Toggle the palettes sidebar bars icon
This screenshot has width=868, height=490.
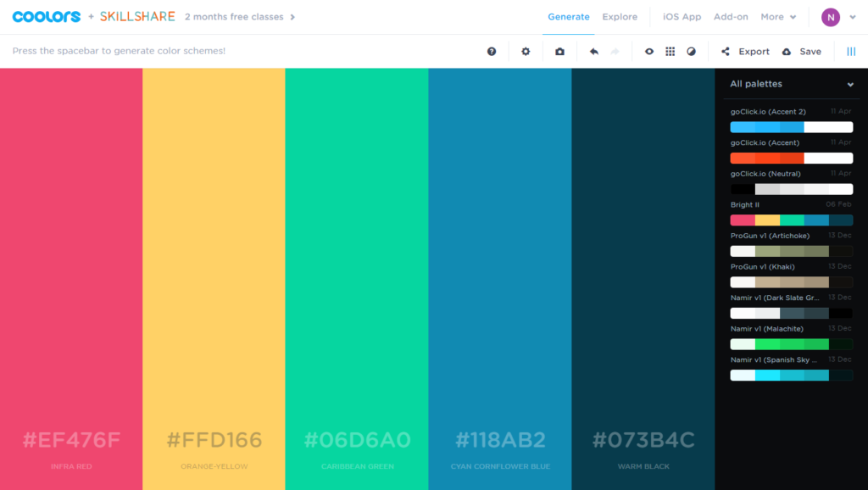point(851,52)
